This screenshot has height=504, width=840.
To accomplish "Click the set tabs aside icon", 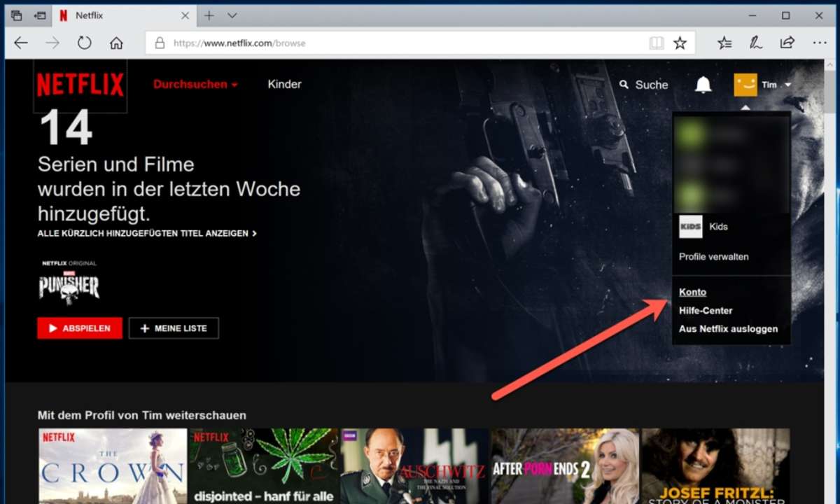I will pyautogui.click(x=40, y=15).
